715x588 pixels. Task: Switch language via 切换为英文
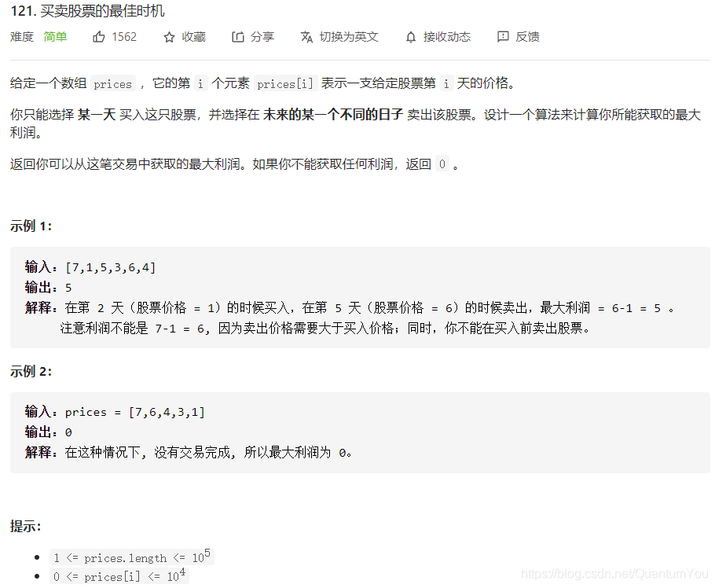tap(349, 36)
